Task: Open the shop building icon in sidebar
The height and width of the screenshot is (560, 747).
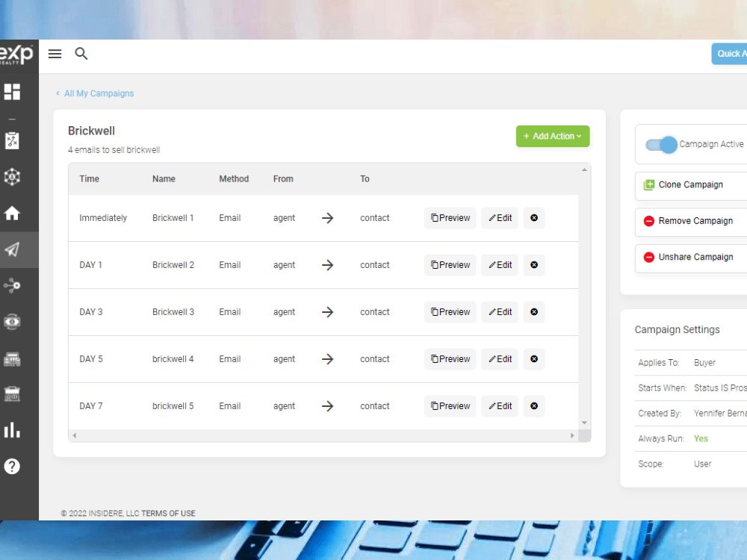Action: (x=13, y=394)
